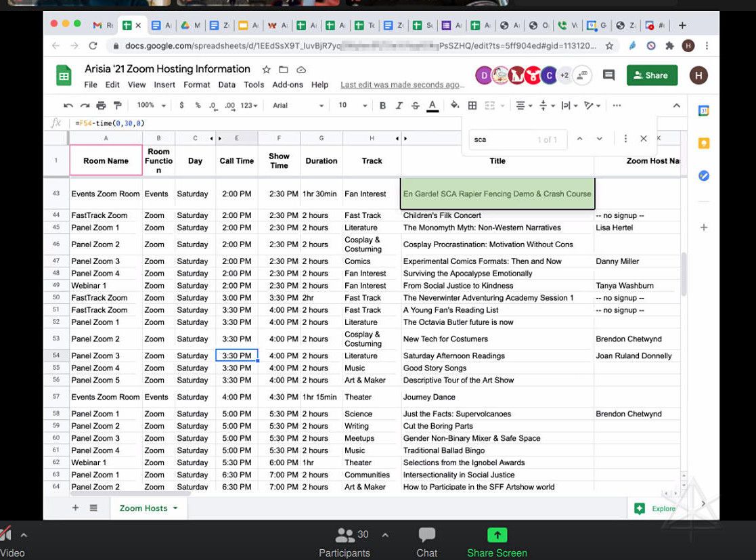The height and width of the screenshot is (560, 756).
Task: Open the Borders tool
Action: pyautogui.click(x=472, y=106)
